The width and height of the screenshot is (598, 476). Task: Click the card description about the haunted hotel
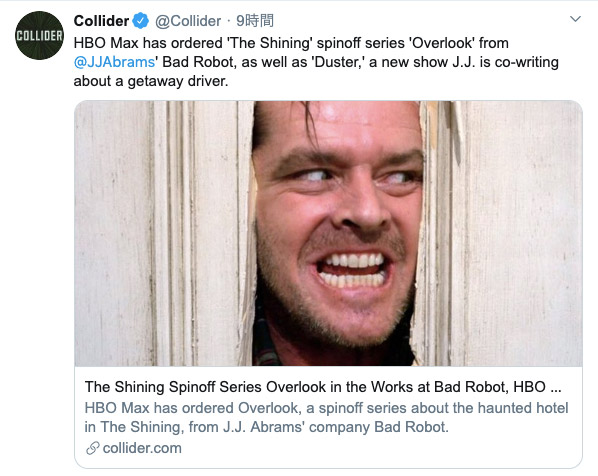point(326,417)
